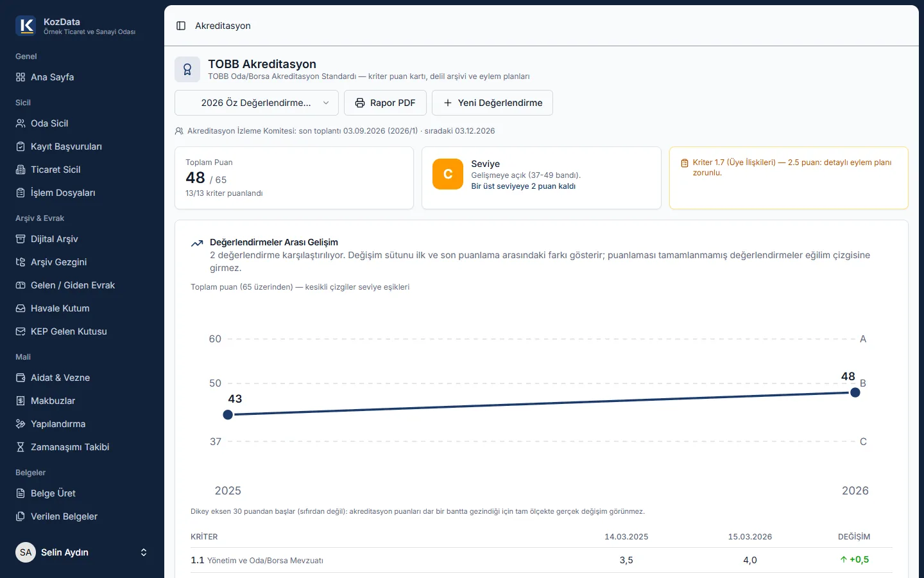924x578 pixels.
Task: Click the KozData logo icon
Action: coord(26,26)
